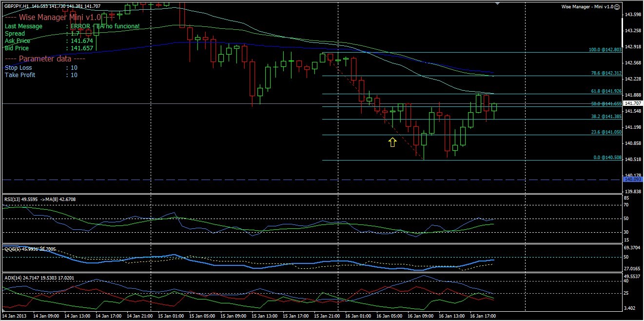
Task: Click the '14 Jan 21:00' time axis label
Action: pyautogui.click(x=140, y=316)
